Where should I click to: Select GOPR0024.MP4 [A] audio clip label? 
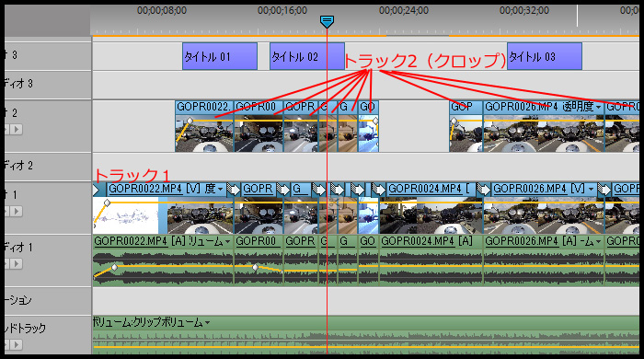point(427,241)
